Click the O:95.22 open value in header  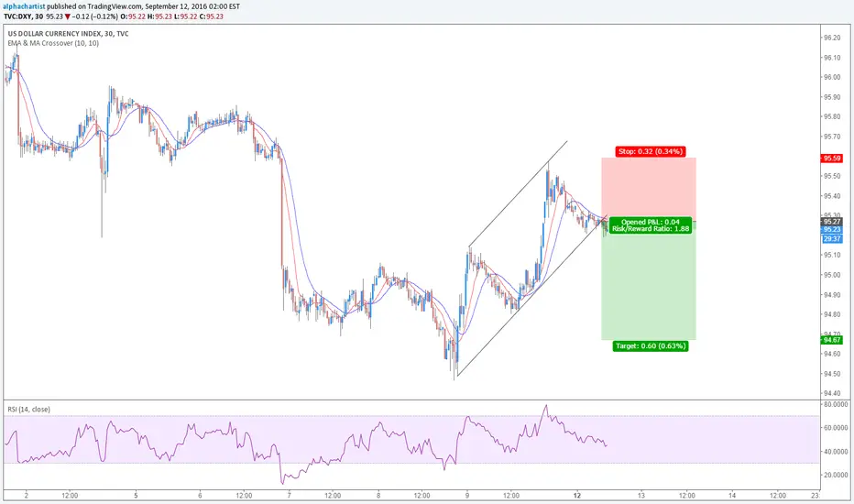click(x=134, y=16)
